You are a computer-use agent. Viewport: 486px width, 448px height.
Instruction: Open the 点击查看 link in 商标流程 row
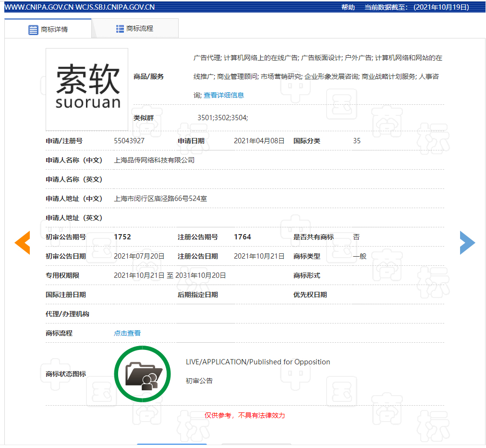coord(127,333)
